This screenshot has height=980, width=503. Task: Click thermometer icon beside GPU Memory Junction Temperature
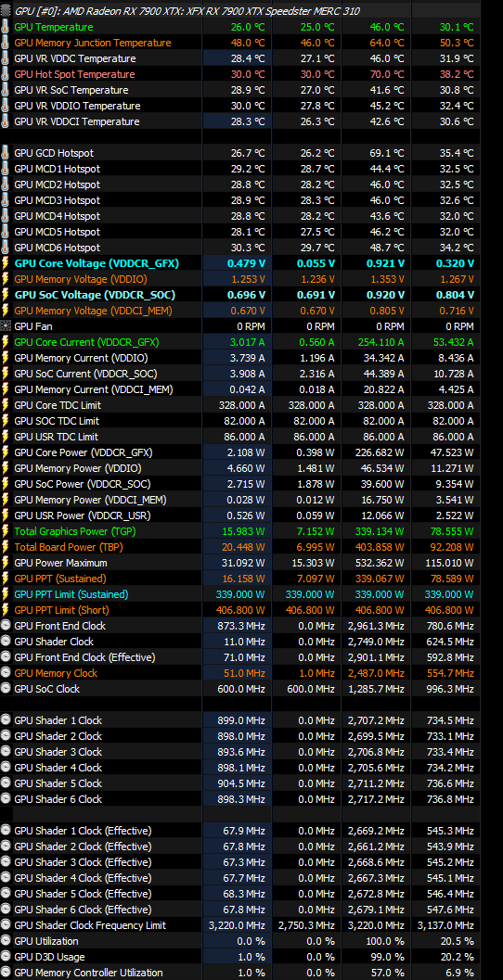[6, 43]
